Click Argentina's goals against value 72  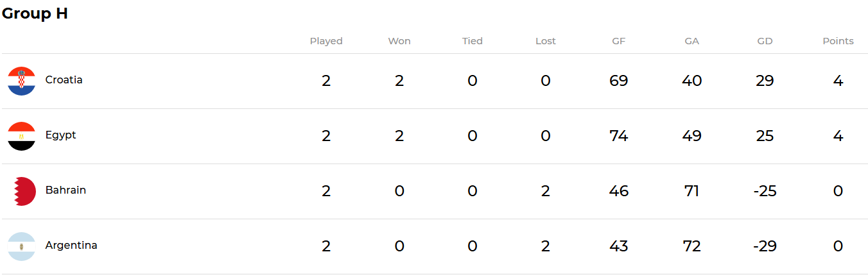pyautogui.click(x=691, y=246)
